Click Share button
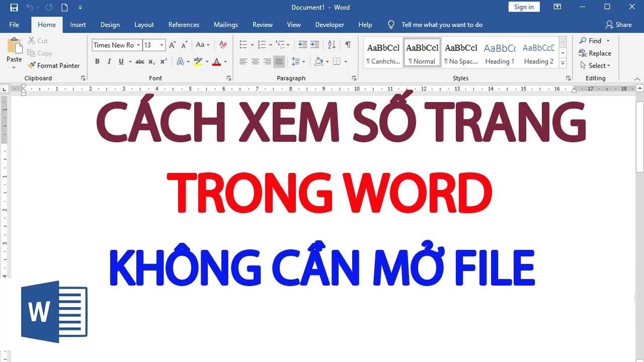The height and width of the screenshot is (362, 644). [x=618, y=25]
